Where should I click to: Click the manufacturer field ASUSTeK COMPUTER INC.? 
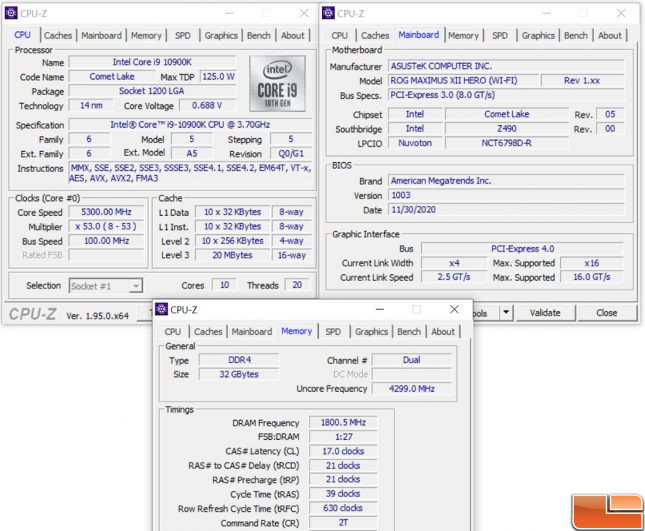point(506,66)
